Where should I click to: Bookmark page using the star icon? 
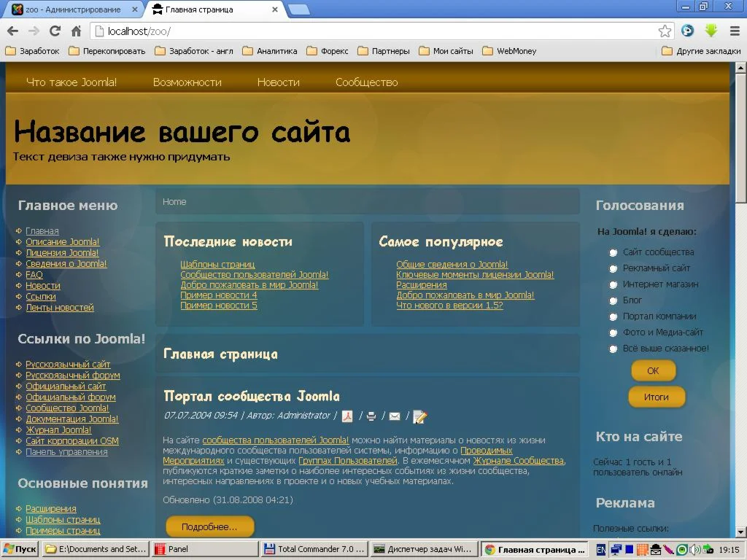tap(665, 31)
